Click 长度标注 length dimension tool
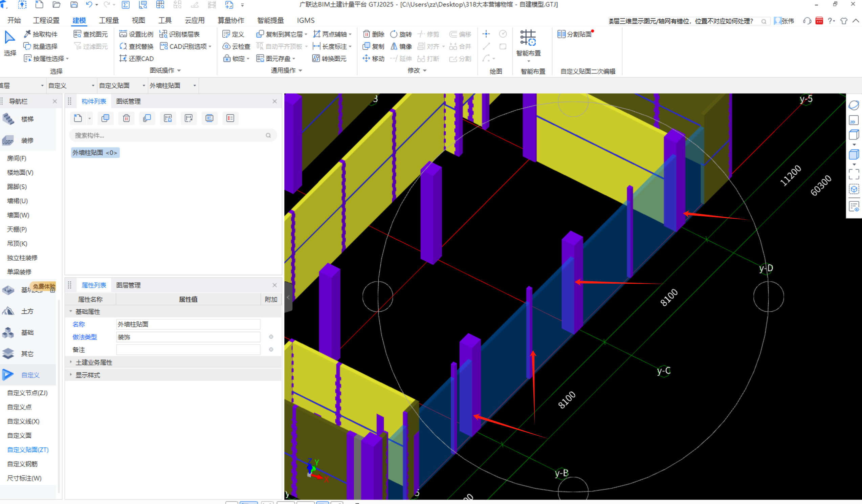Viewport: 862px width, 504px height. point(332,46)
